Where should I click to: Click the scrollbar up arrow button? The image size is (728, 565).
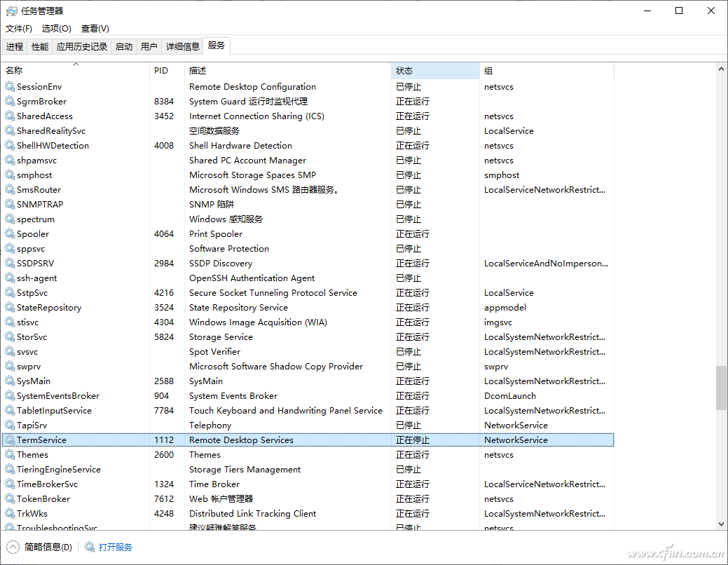(721, 69)
